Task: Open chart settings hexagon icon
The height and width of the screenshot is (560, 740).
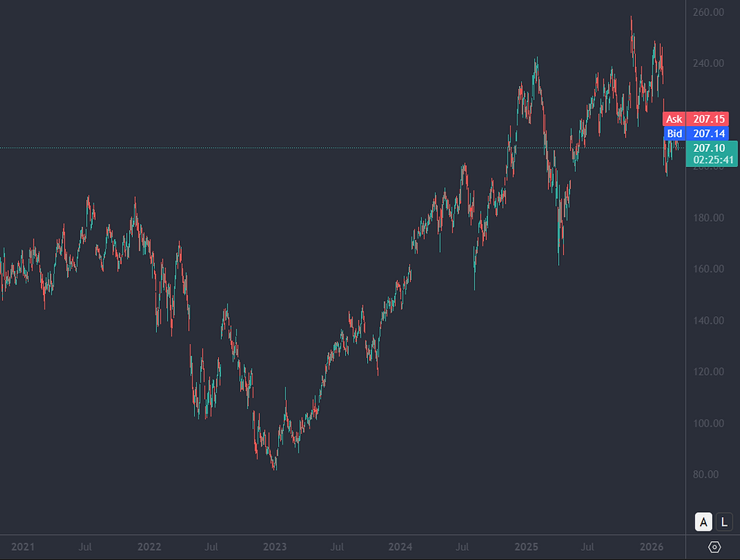Action: [714, 546]
